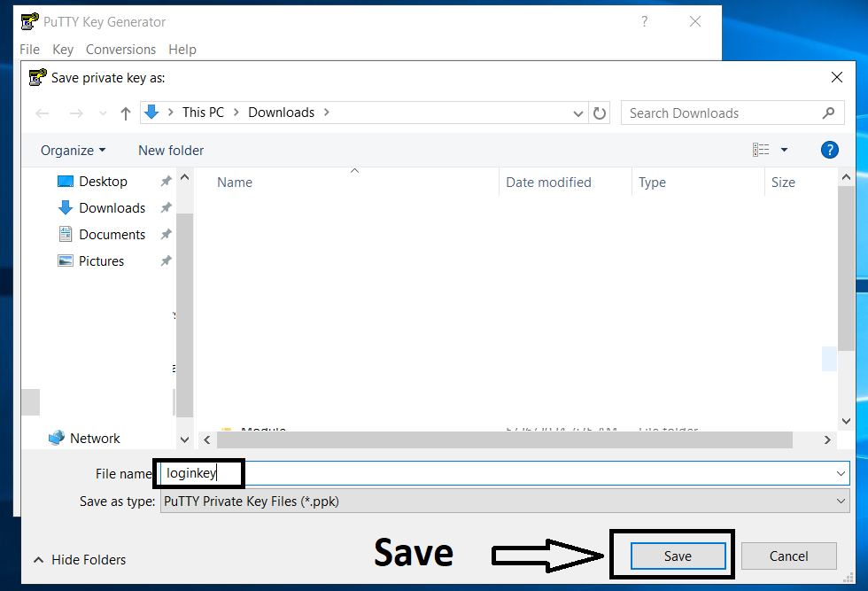Click the Forward navigation arrow
The height and width of the screenshot is (591, 868).
pos(76,113)
